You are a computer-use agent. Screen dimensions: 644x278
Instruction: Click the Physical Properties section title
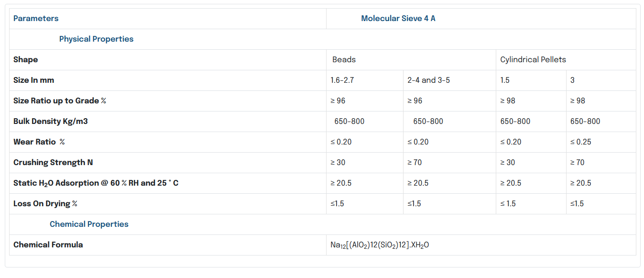96,39
